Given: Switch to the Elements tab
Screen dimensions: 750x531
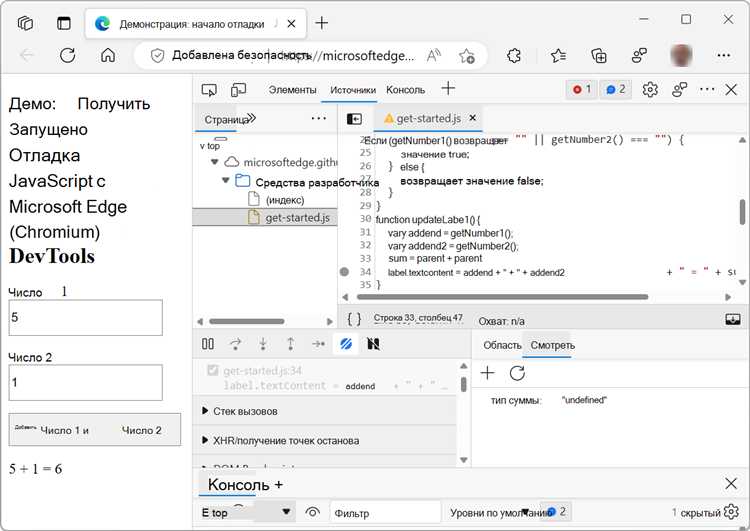Looking at the screenshot, I should (292, 90).
